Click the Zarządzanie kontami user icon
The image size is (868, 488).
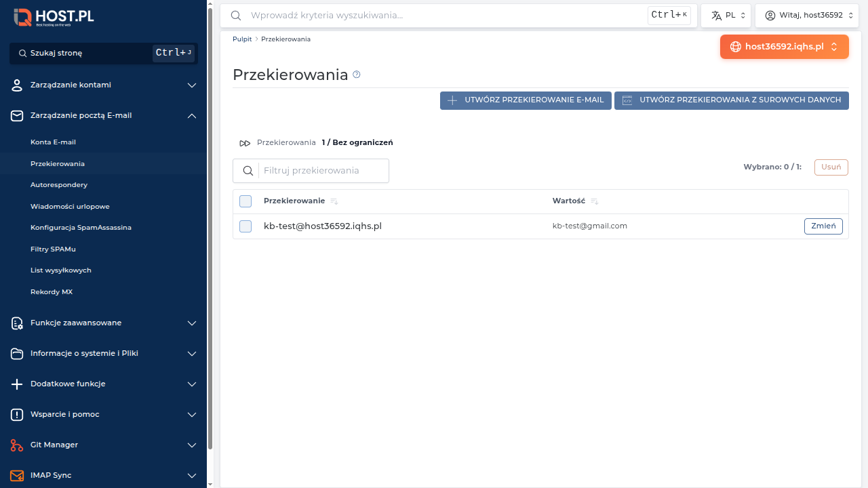(x=17, y=85)
